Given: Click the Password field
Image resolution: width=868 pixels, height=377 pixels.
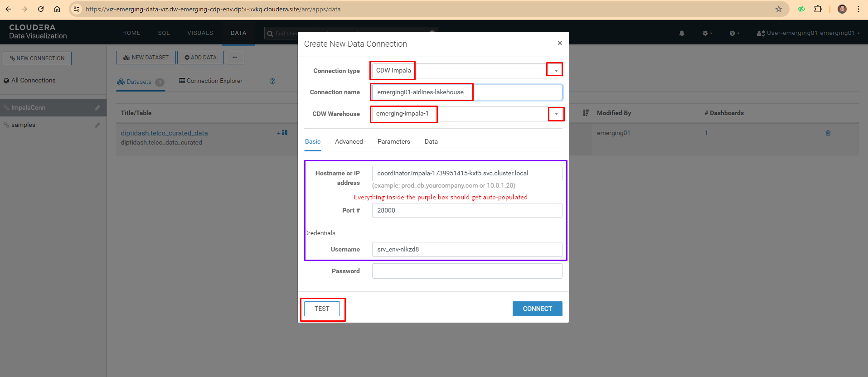Looking at the screenshot, I should 467,271.
